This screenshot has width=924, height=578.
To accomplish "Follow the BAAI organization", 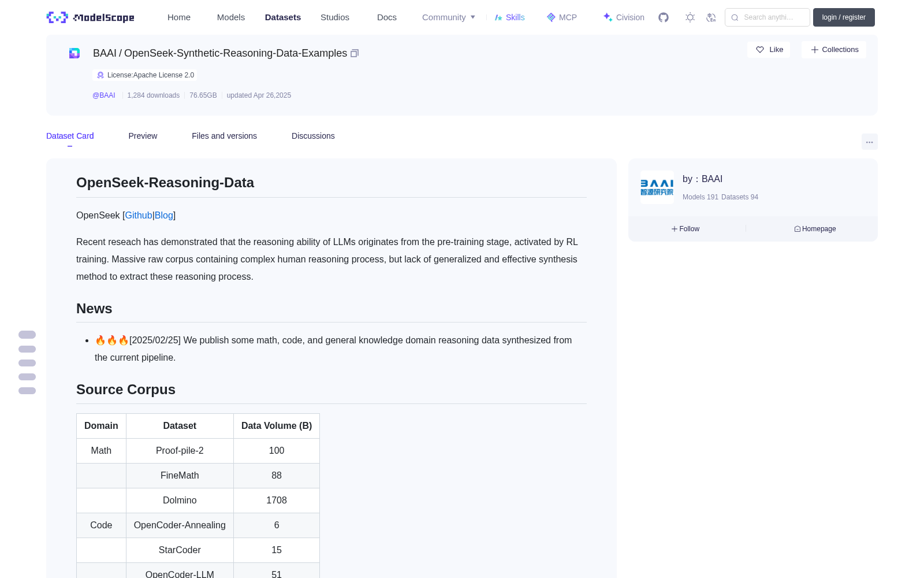I will 685,229.
